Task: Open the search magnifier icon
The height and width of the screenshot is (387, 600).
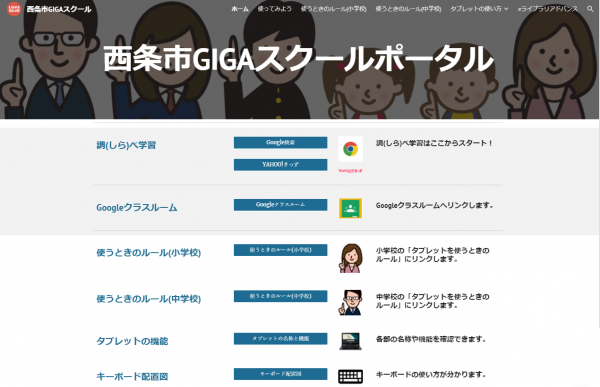Action: click(590, 9)
